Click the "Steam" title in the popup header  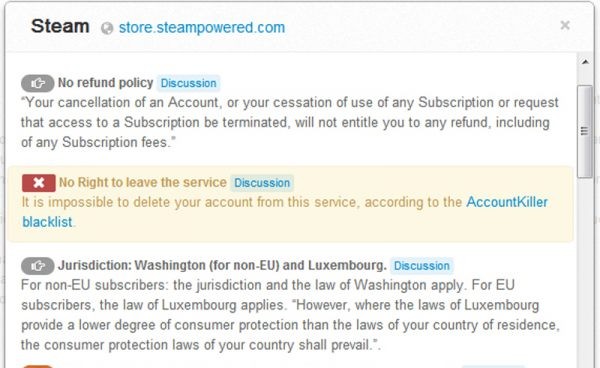60,26
